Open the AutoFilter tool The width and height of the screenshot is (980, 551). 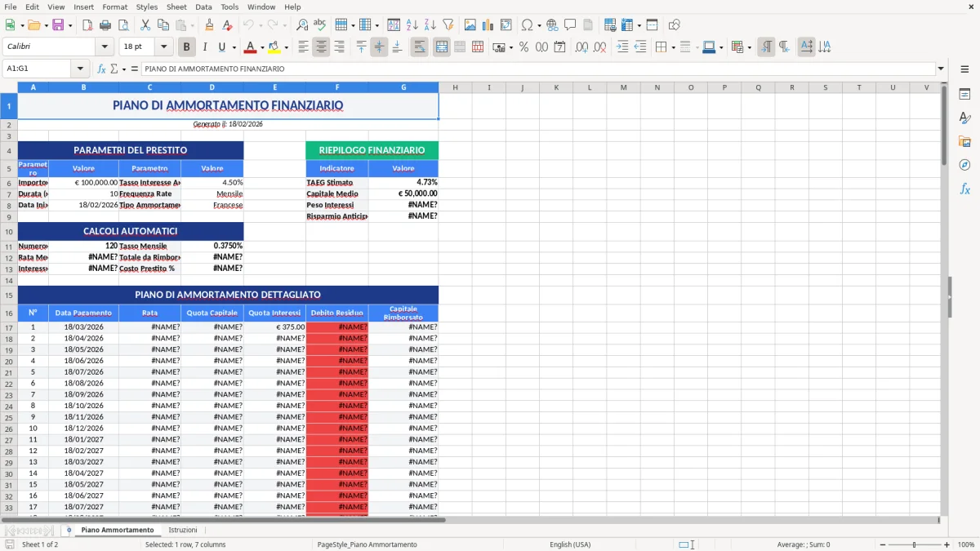coord(448,24)
